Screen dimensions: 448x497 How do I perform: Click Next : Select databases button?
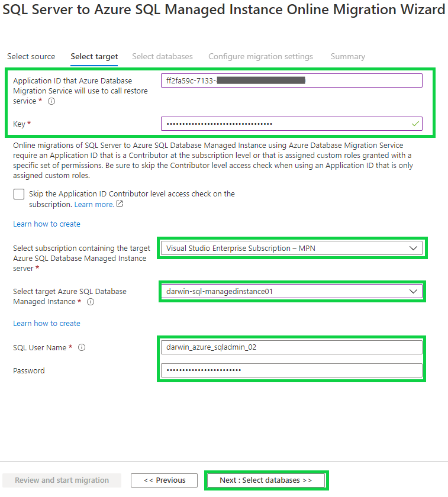266,480
